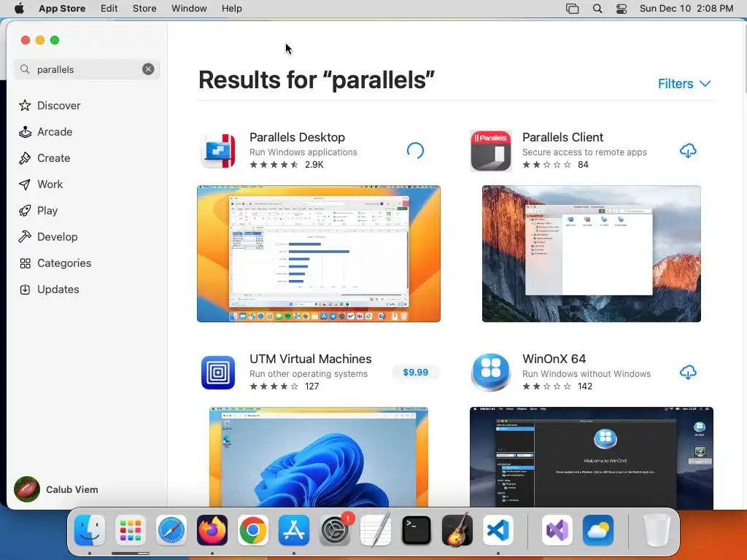Open Parallels Client title link
Viewport: 747px width, 560px height.
pos(562,137)
